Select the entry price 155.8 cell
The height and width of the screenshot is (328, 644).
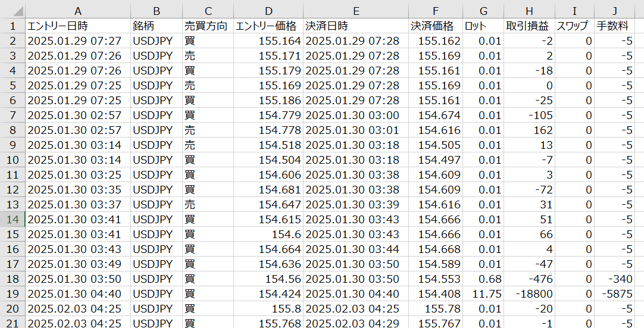[268, 309]
